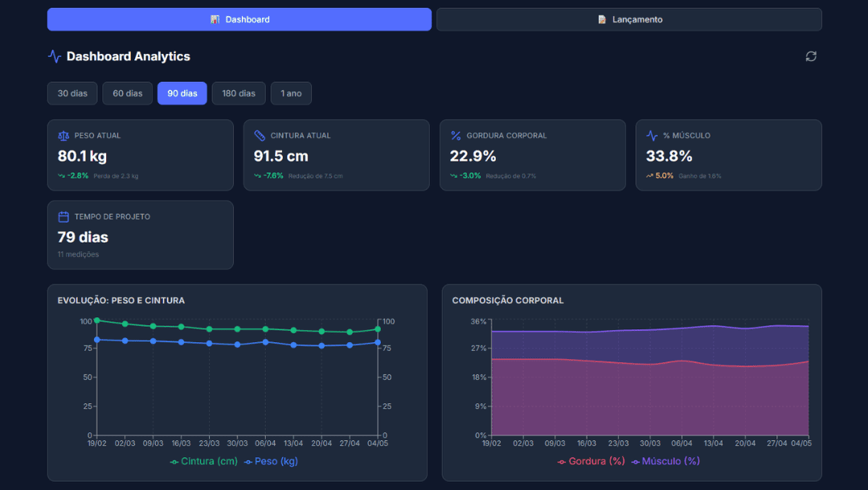Click the 33.8% muscle value
868x490 pixels.
(669, 157)
